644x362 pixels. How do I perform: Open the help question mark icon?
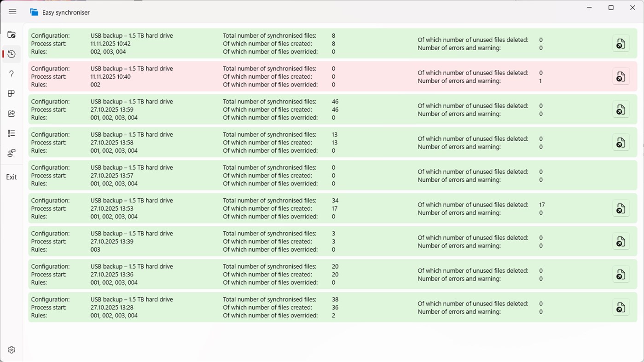click(12, 74)
